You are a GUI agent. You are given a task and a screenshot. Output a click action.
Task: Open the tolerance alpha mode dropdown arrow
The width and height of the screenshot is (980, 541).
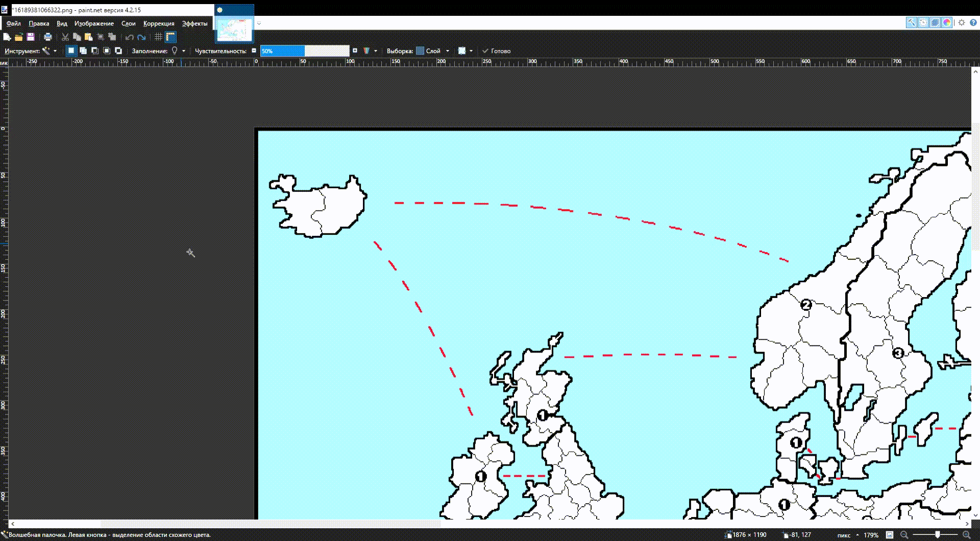[x=376, y=51]
